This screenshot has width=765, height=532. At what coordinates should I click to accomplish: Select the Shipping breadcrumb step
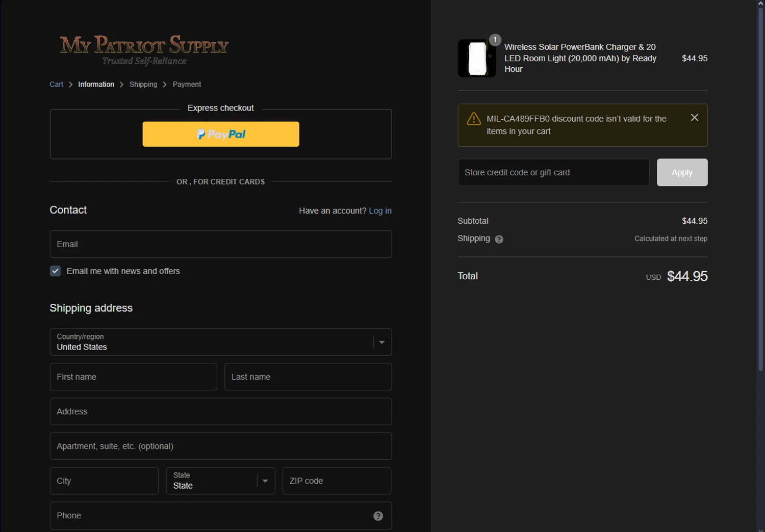143,85
